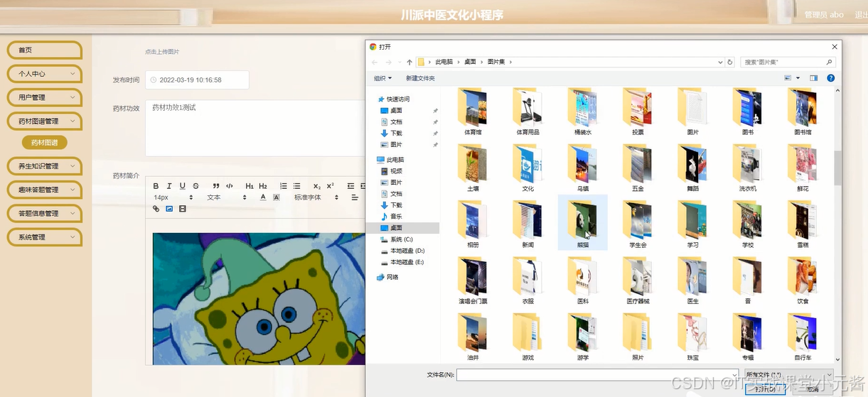The width and height of the screenshot is (868, 397).
Task: Go up one folder level in dialog
Action: (x=409, y=62)
